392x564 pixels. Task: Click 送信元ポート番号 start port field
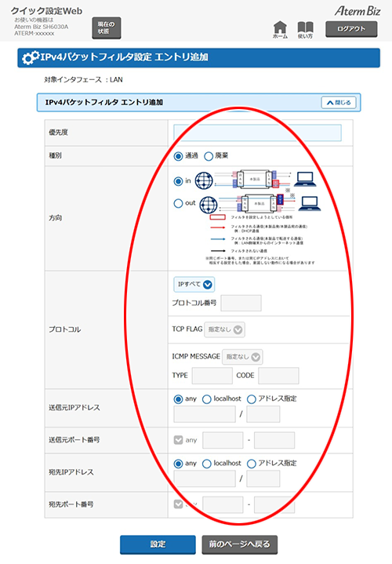223,440
